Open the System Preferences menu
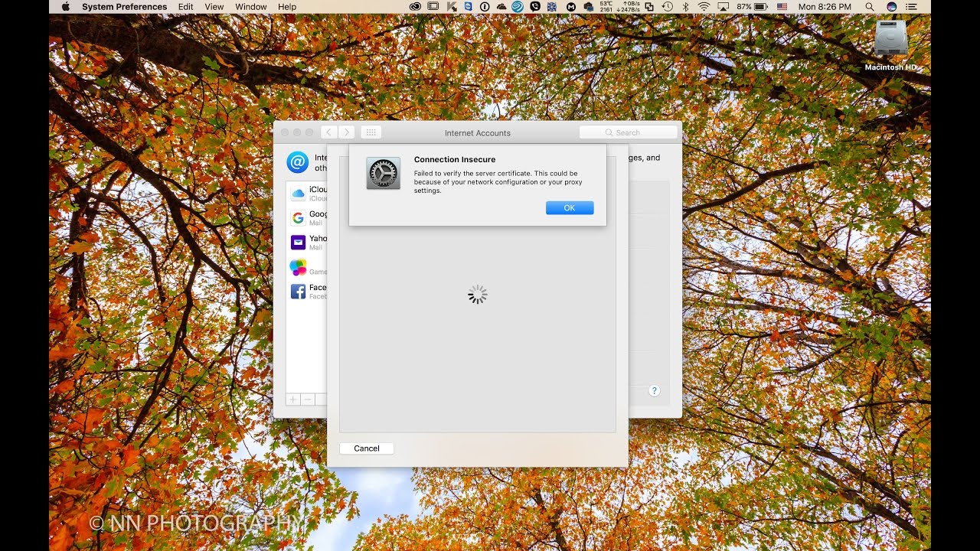 [124, 6]
